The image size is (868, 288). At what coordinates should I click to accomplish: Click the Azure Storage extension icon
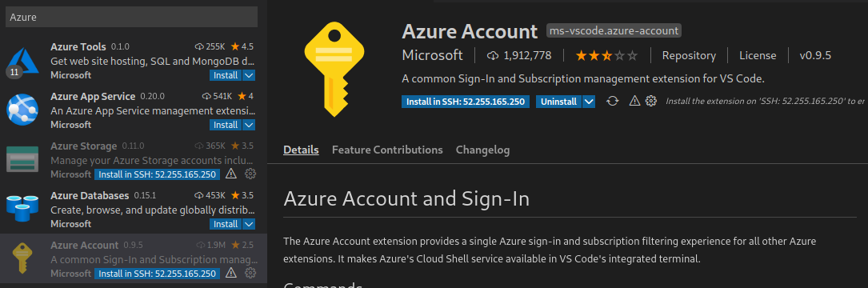pyautogui.click(x=22, y=159)
